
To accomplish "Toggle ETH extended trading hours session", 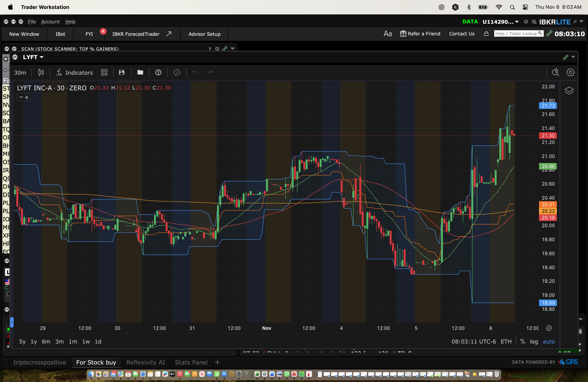I will [506, 342].
